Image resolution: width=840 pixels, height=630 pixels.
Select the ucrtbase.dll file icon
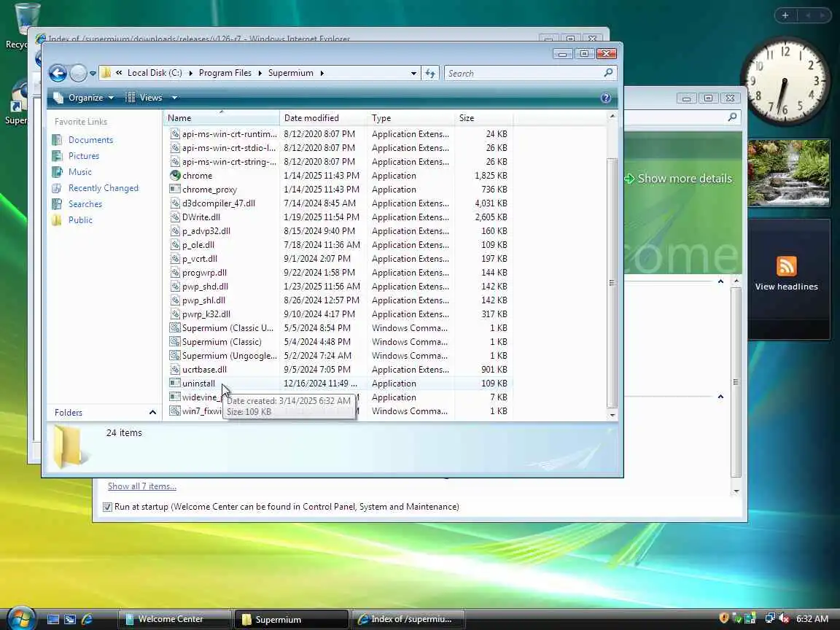click(x=175, y=370)
